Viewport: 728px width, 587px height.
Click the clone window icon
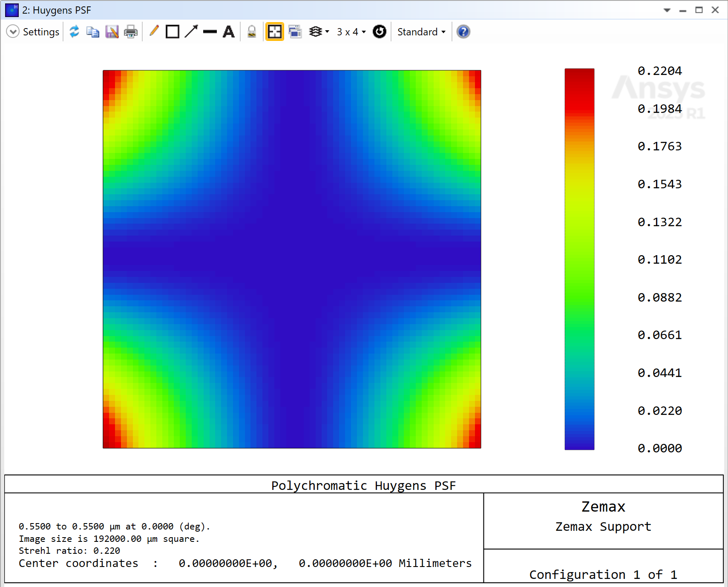point(295,32)
